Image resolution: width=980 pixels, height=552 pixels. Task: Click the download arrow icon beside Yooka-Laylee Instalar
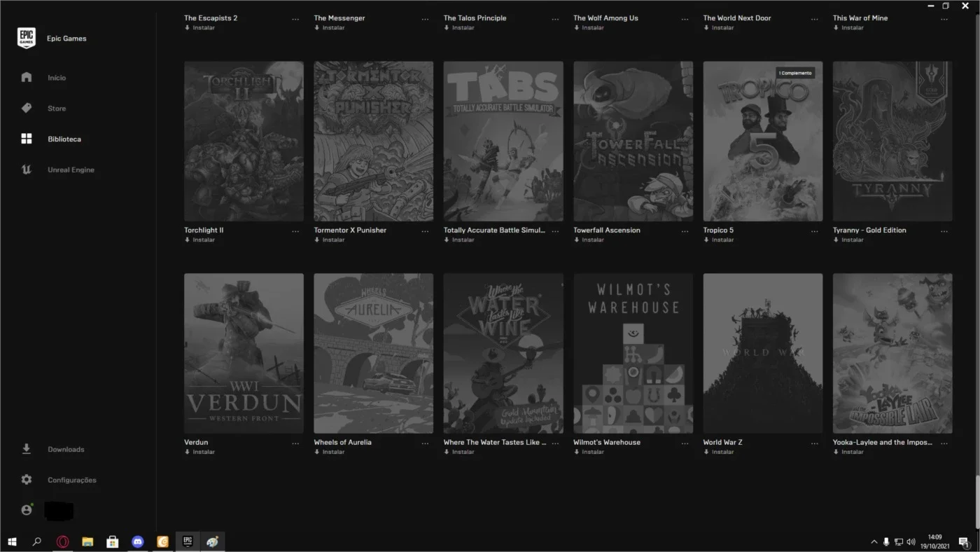(836, 453)
